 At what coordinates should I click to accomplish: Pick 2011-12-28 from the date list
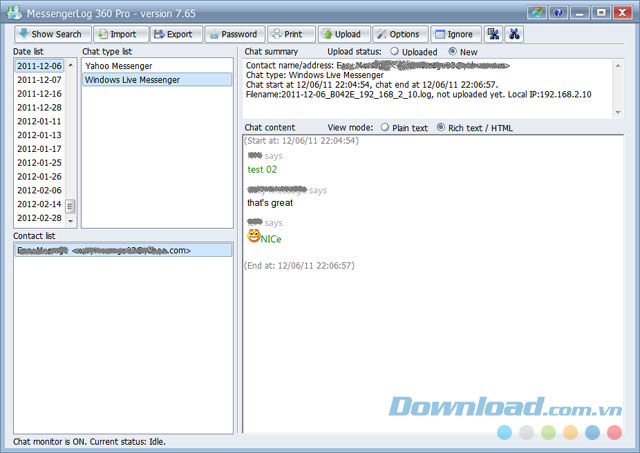pos(38,107)
